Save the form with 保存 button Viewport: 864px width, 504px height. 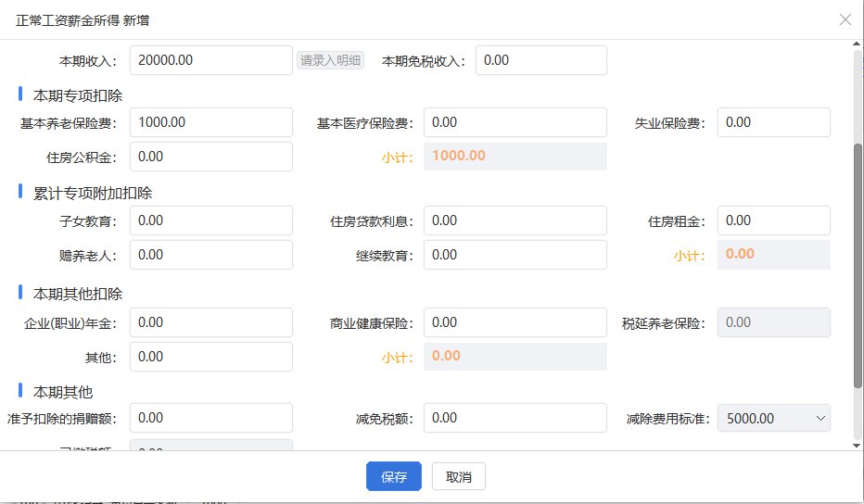pyautogui.click(x=394, y=477)
